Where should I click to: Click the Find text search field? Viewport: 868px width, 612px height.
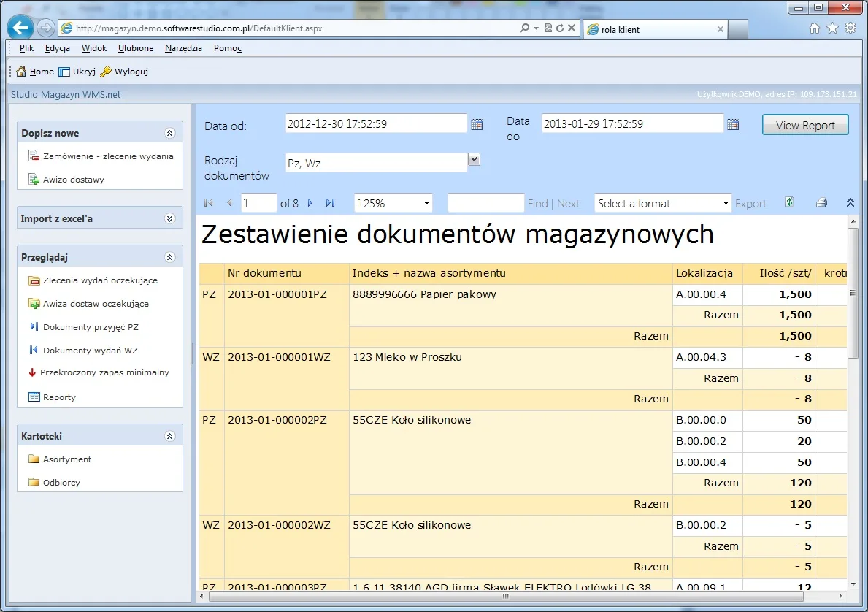click(486, 203)
